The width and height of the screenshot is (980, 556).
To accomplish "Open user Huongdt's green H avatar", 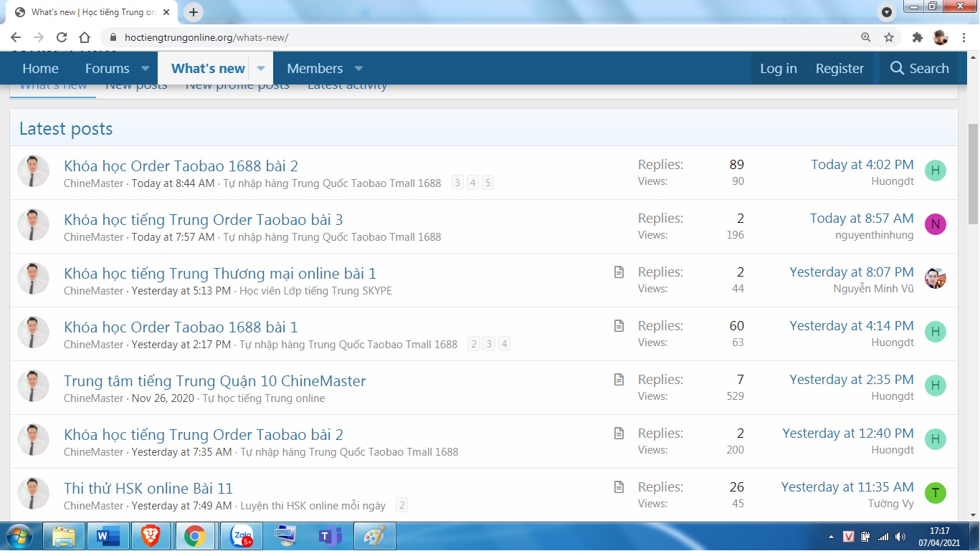I will (935, 171).
